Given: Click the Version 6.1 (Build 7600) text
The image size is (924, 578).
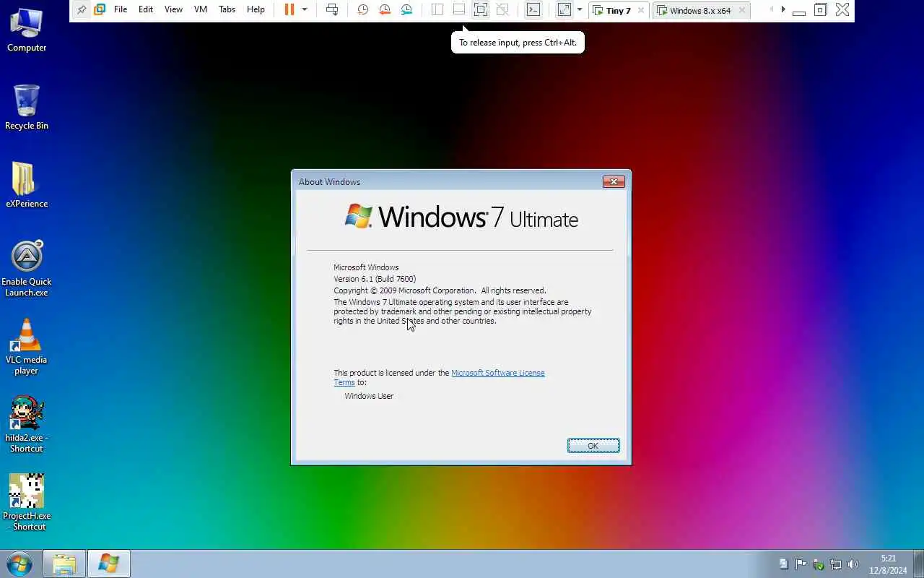Looking at the screenshot, I should point(375,279).
